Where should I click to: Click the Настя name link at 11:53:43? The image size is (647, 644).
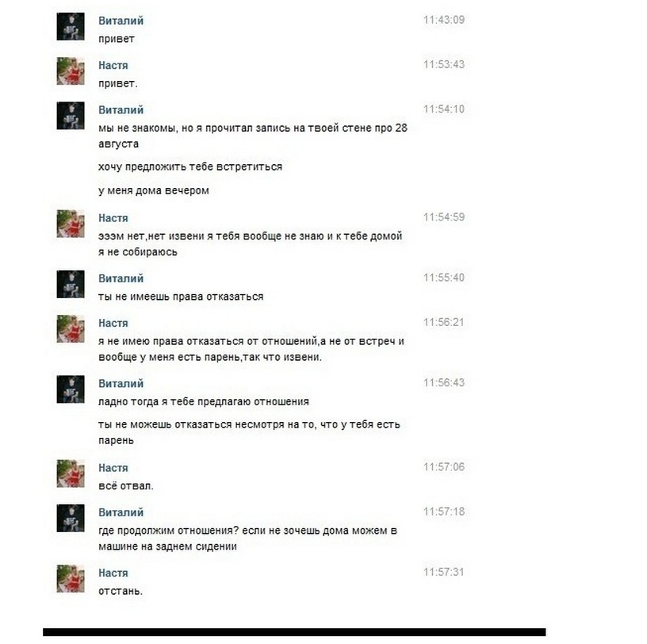coord(113,65)
